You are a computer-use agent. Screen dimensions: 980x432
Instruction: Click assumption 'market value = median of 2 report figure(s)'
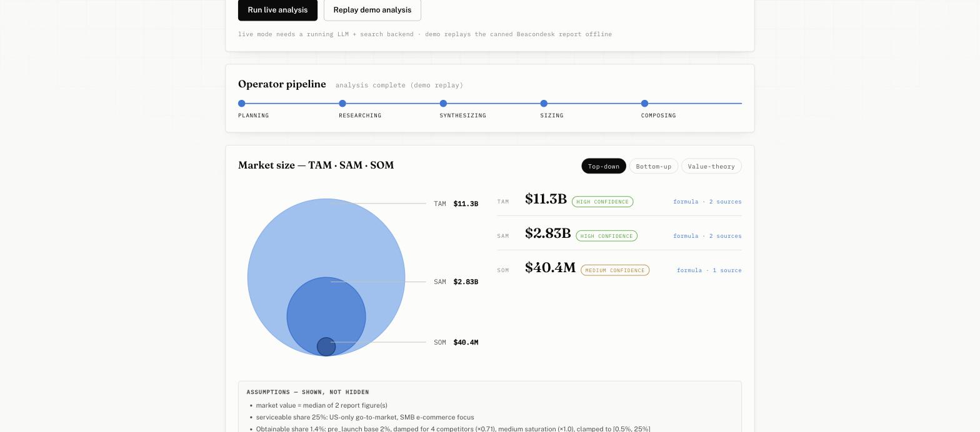[321, 405]
